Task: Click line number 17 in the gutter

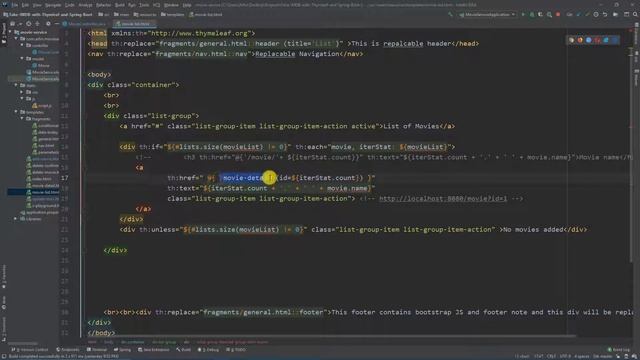Action: click(x=65, y=178)
